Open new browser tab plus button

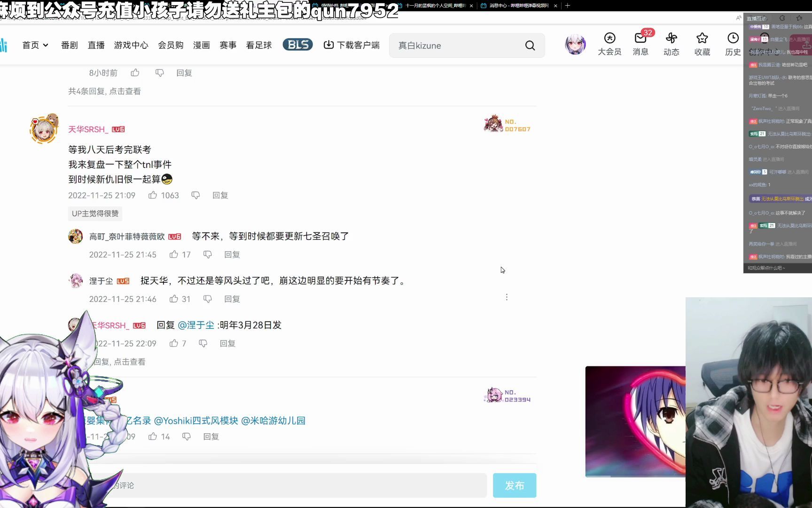(568, 6)
